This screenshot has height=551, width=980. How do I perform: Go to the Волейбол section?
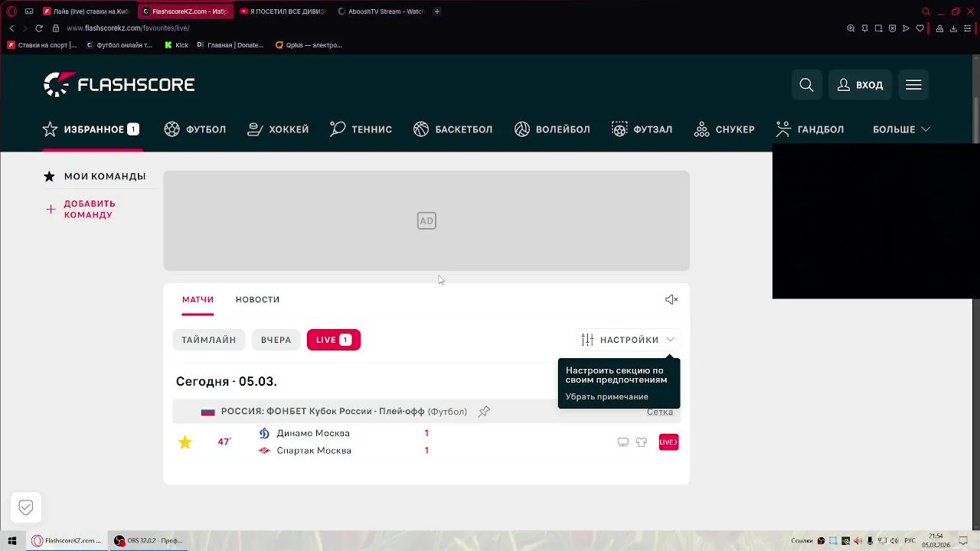552,129
